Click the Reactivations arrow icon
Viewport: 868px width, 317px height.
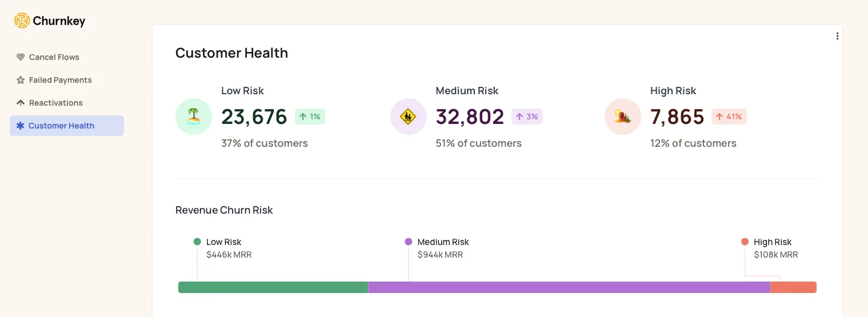[21, 103]
